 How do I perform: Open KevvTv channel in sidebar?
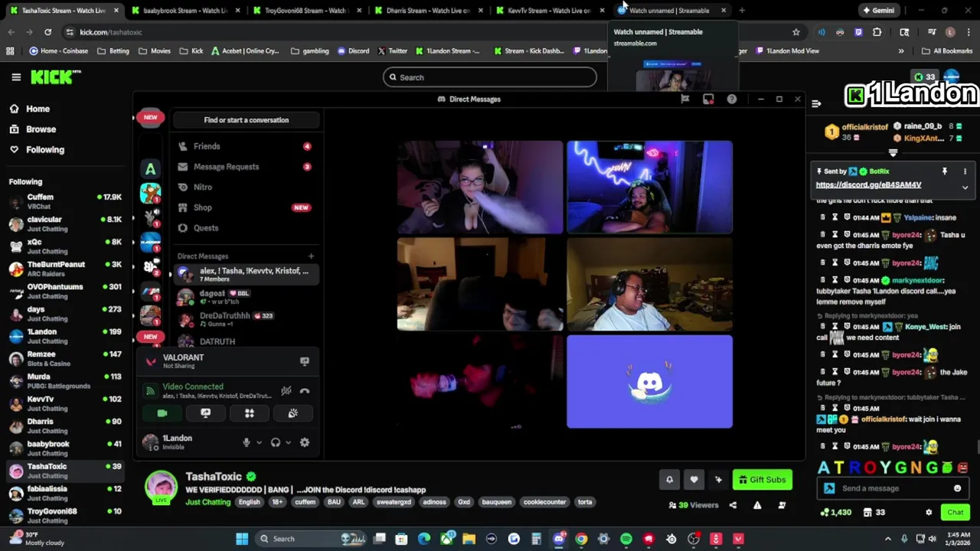[65, 403]
